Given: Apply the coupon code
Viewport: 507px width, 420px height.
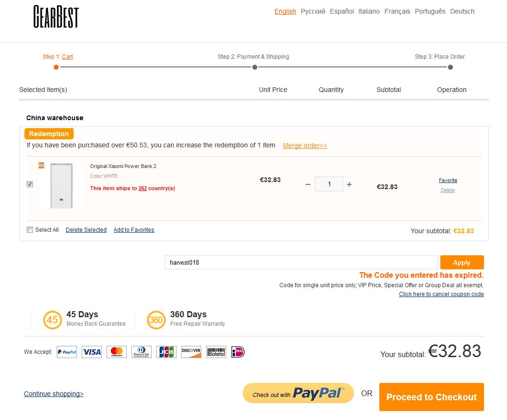Looking at the screenshot, I should pyautogui.click(x=462, y=262).
